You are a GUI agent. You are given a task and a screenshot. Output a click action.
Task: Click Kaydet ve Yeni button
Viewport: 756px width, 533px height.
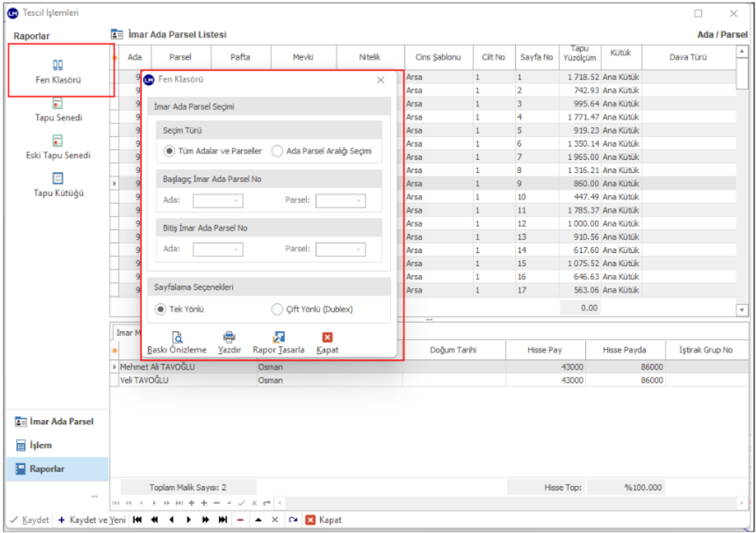click(92, 520)
